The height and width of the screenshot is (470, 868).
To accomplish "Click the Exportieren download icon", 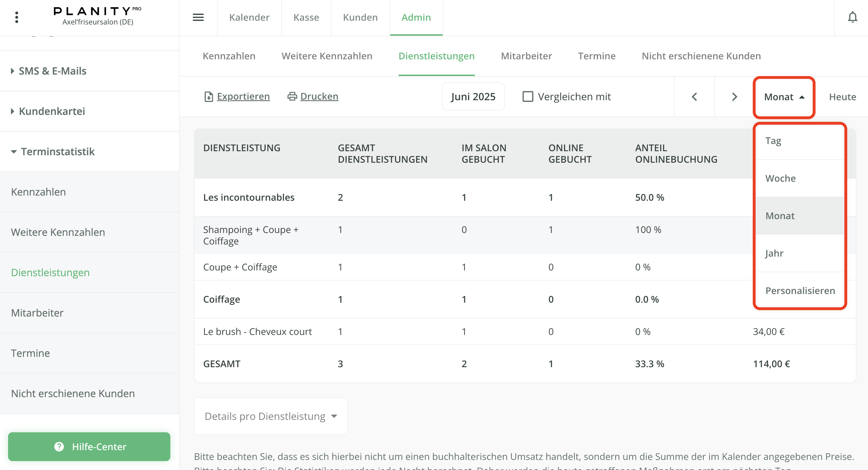I will pos(209,97).
